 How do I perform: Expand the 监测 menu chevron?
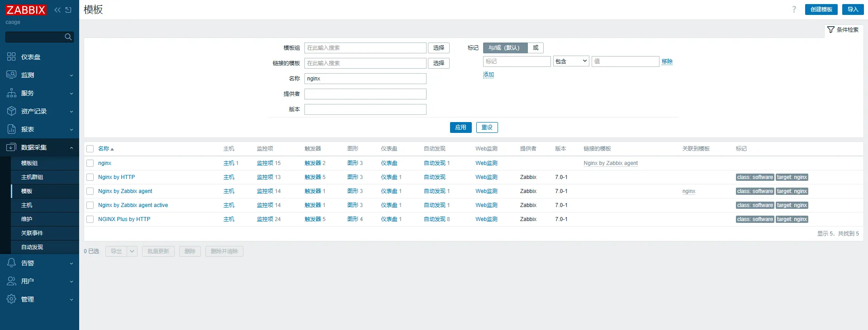pos(71,75)
